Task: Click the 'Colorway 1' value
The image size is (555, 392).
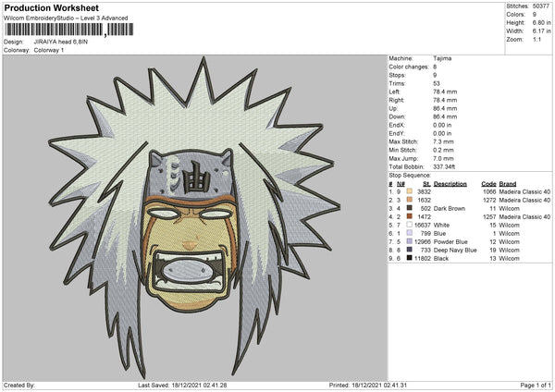Action: 49,50
